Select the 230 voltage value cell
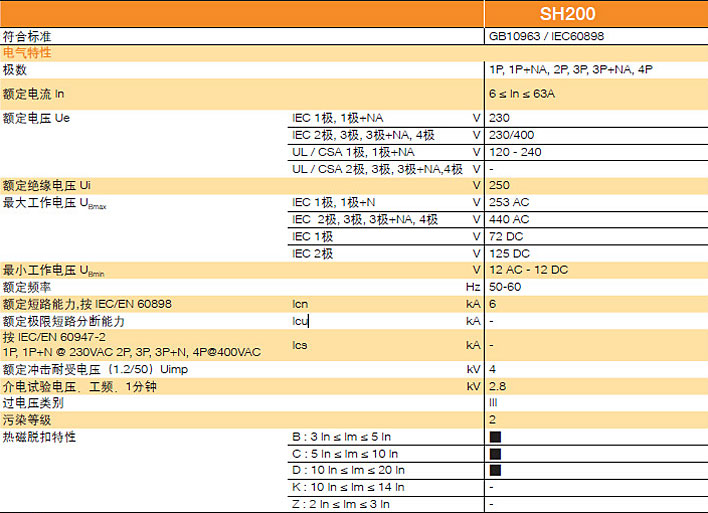Image resolution: width=708 pixels, height=513 pixels. (x=499, y=118)
